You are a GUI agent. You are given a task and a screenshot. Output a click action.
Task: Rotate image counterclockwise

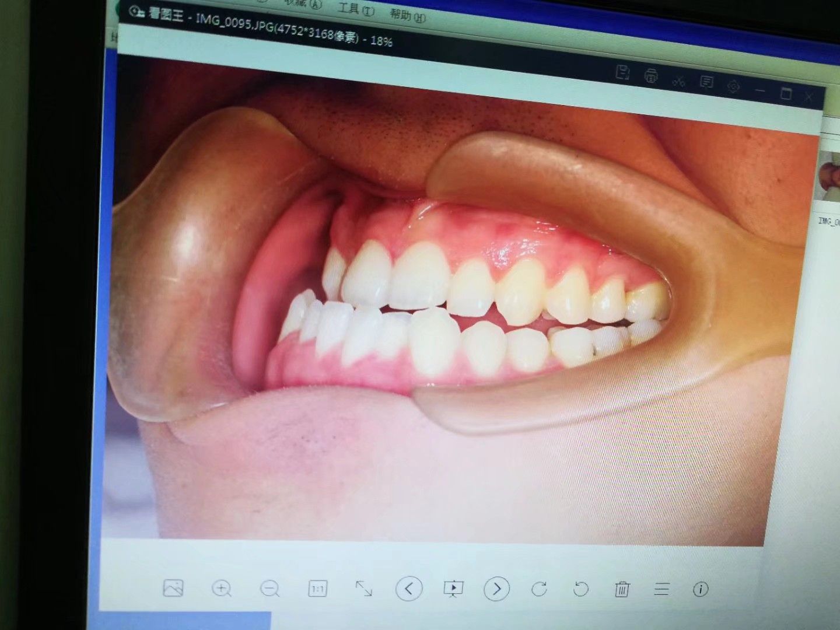point(580,589)
